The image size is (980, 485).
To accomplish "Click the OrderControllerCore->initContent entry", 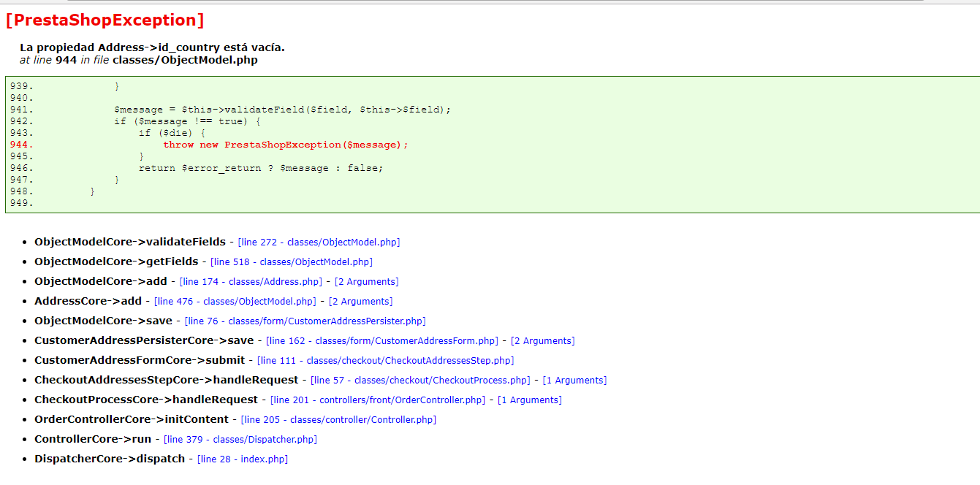I will pyautogui.click(x=132, y=419).
